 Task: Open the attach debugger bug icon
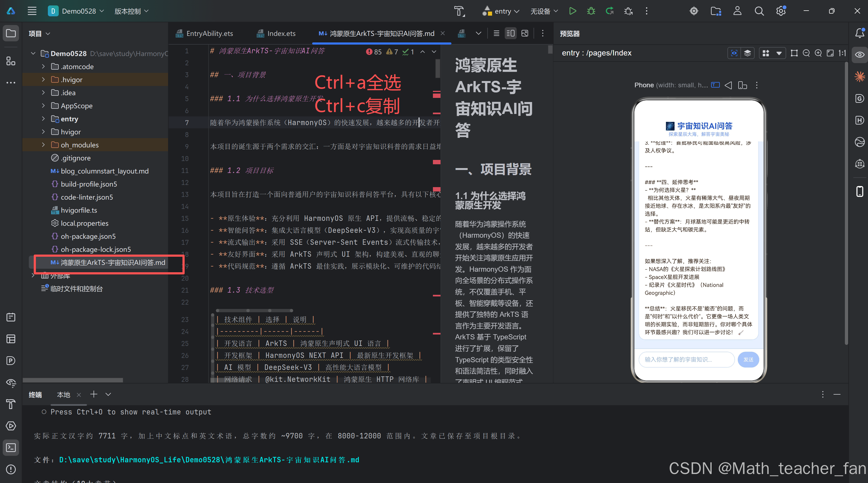point(628,11)
